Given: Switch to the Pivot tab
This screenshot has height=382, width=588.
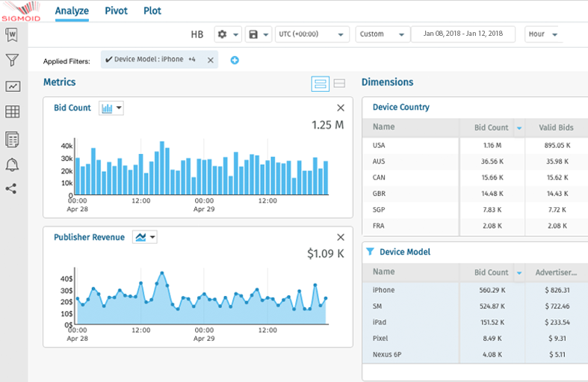Looking at the screenshot, I should (x=116, y=11).
